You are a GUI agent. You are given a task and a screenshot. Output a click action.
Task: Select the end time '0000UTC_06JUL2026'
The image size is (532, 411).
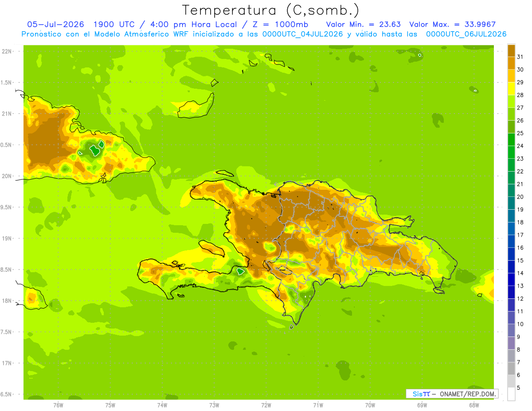(x=466, y=34)
